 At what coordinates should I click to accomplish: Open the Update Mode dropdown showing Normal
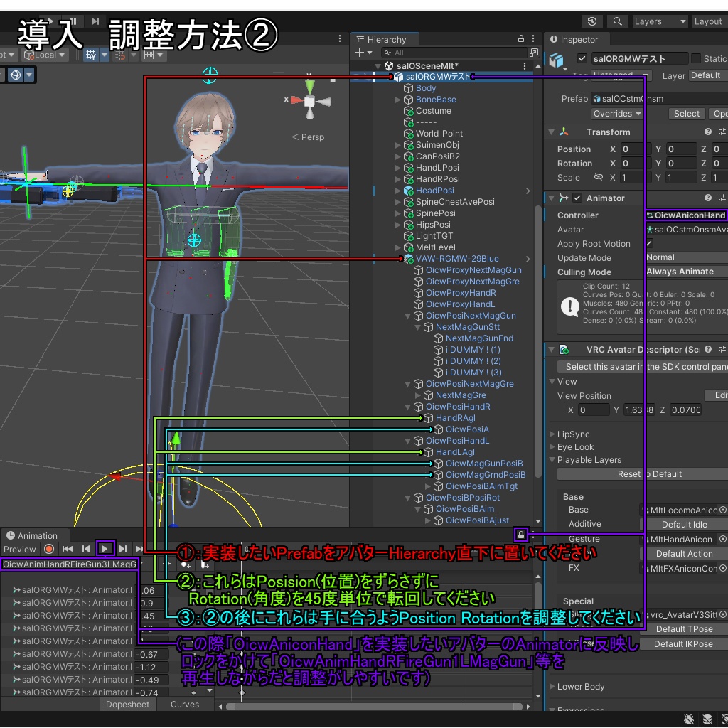687,258
